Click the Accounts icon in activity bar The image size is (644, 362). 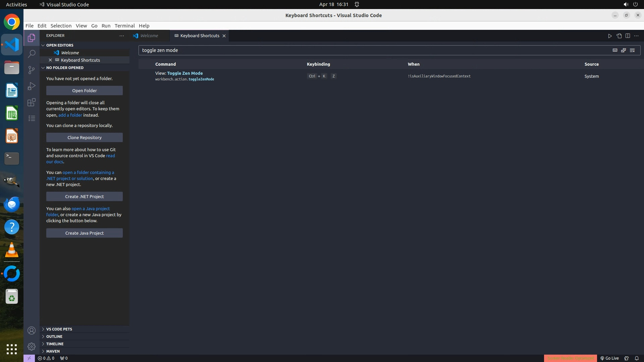pyautogui.click(x=32, y=330)
